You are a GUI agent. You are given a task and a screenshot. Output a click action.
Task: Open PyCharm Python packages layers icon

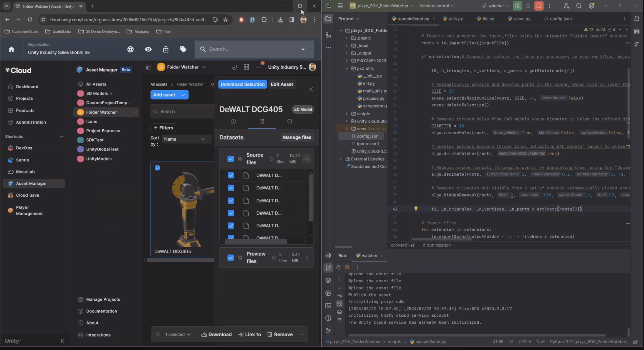click(328, 280)
